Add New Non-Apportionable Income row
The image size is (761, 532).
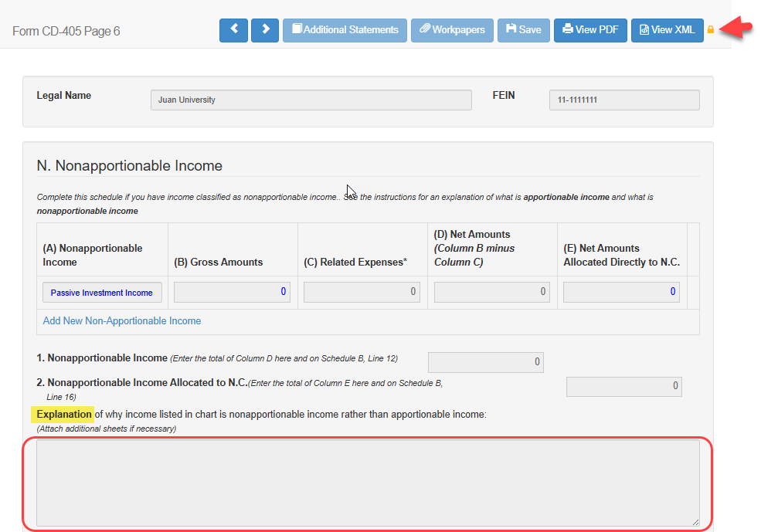tap(122, 321)
